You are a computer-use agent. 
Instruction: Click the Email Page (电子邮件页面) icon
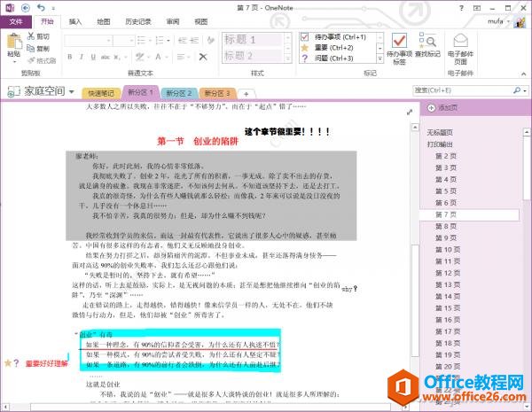click(459, 43)
